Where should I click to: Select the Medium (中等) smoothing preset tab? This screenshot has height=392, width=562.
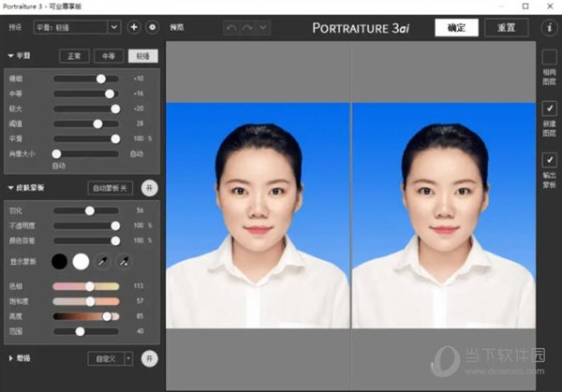point(109,56)
